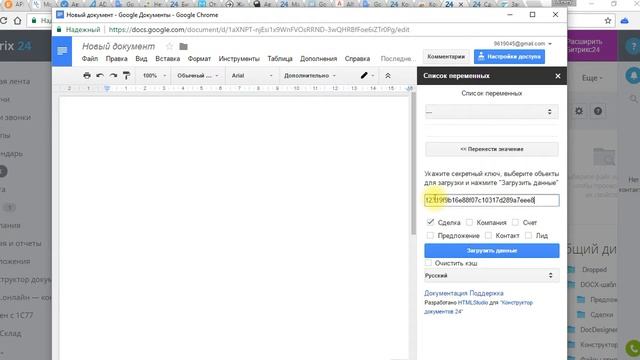Undo with the toolbar undo arrow
Image resolution: width=640 pixels, height=360 pixels.
(x=100, y=76)
